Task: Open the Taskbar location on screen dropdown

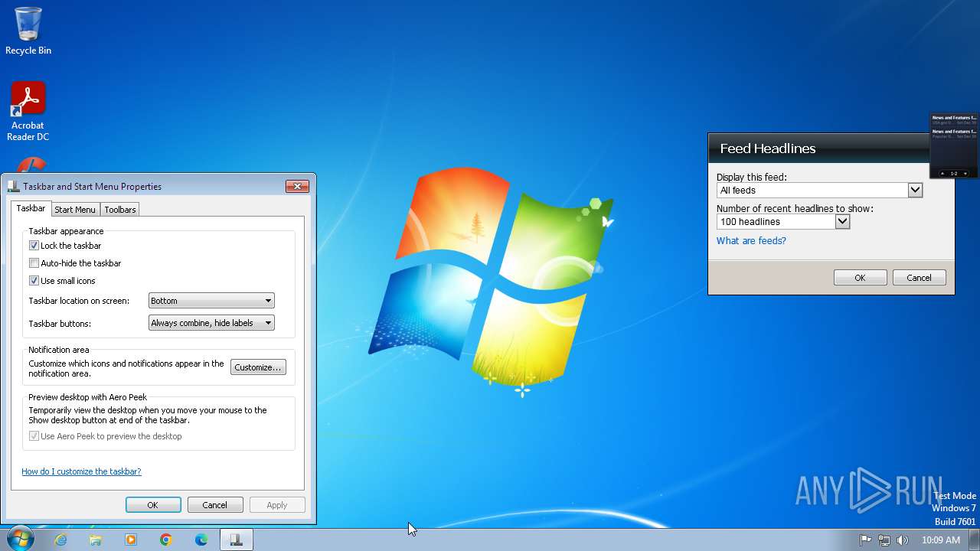Action: pyautogui.click(x=211, y=301)
